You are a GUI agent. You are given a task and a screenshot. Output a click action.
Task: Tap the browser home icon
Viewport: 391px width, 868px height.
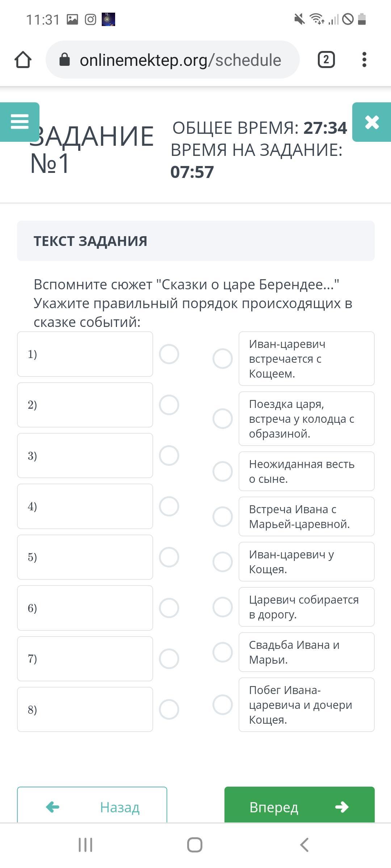[x=23, y=60]
